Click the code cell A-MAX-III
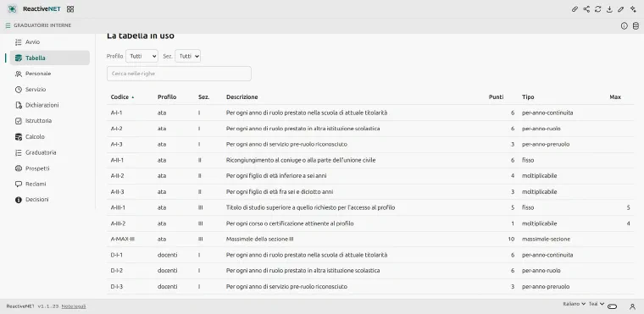The height and width of the screenshot is (314, 644). click(x=123, y=240)
